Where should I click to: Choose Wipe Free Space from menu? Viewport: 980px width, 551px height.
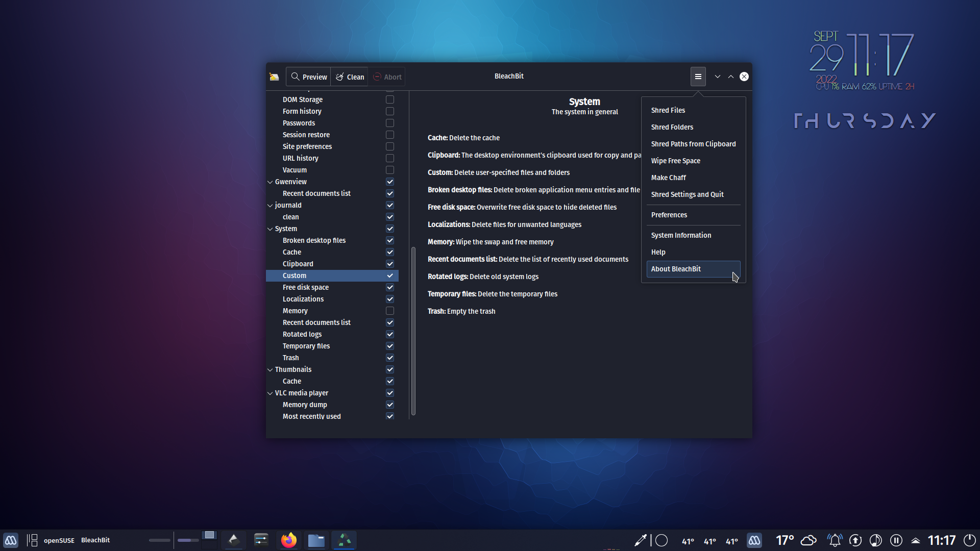click(x=693, y=161)
